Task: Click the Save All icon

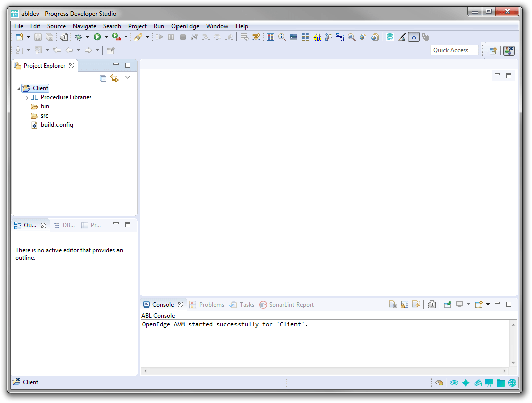Action: [49, 37]
